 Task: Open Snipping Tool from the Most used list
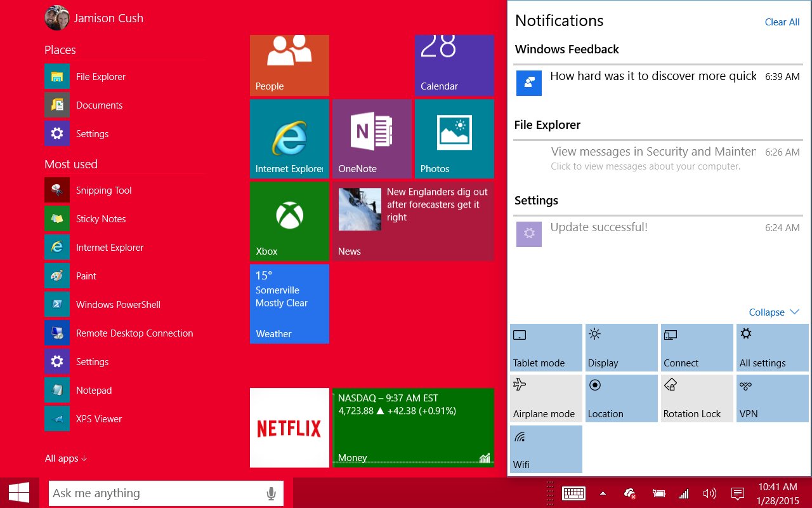click(x=126, y=190)
